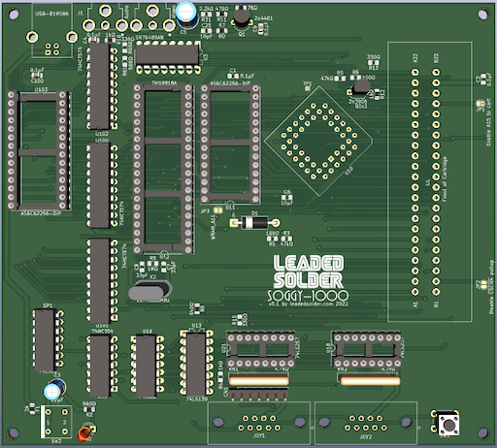Select the U21 74LS257 socket

(x=261, y=350)
